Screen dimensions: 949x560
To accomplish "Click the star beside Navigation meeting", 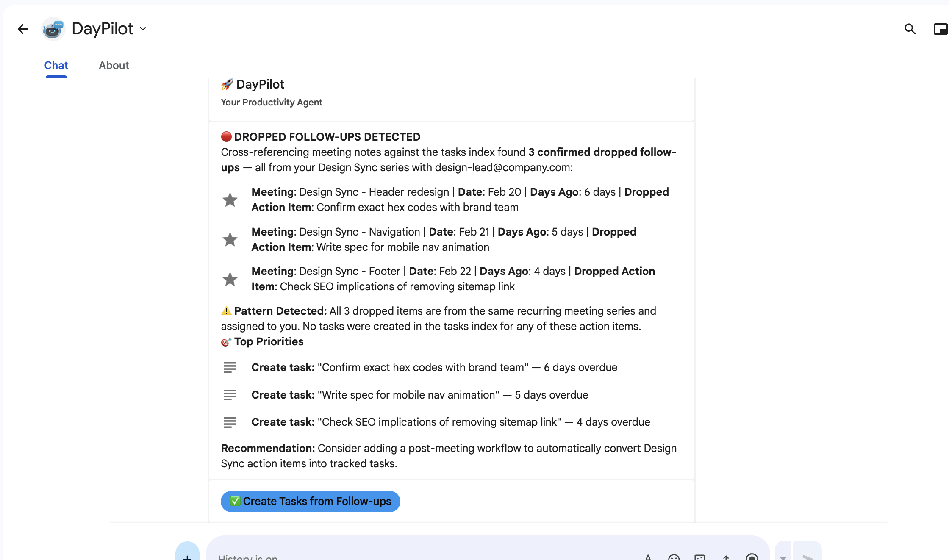I will (230, 239).
